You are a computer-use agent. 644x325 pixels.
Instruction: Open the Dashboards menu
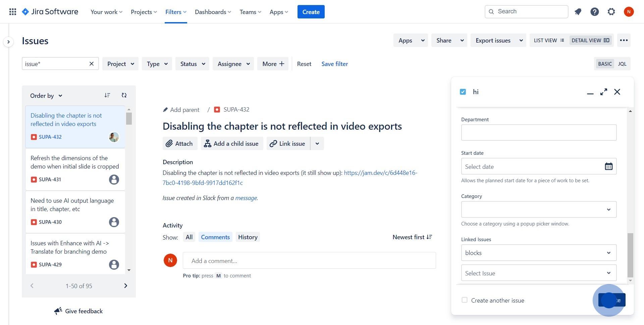pos(213,12)
